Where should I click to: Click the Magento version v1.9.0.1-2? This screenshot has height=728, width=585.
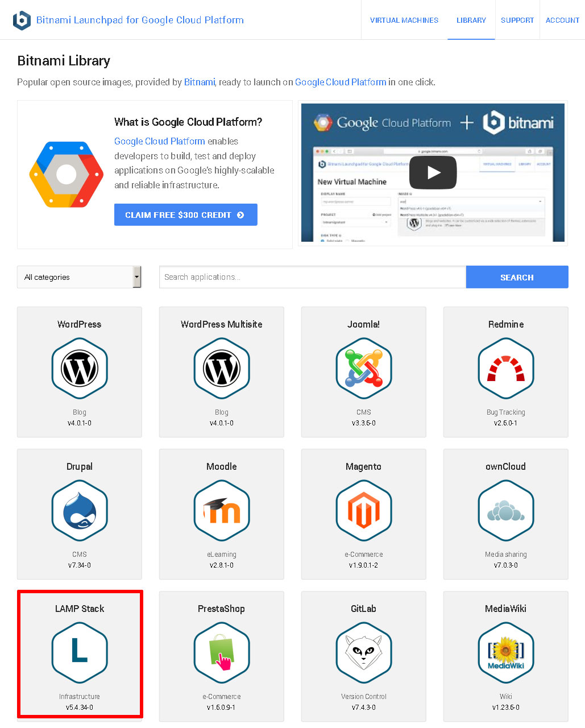(x=364, y=565)
